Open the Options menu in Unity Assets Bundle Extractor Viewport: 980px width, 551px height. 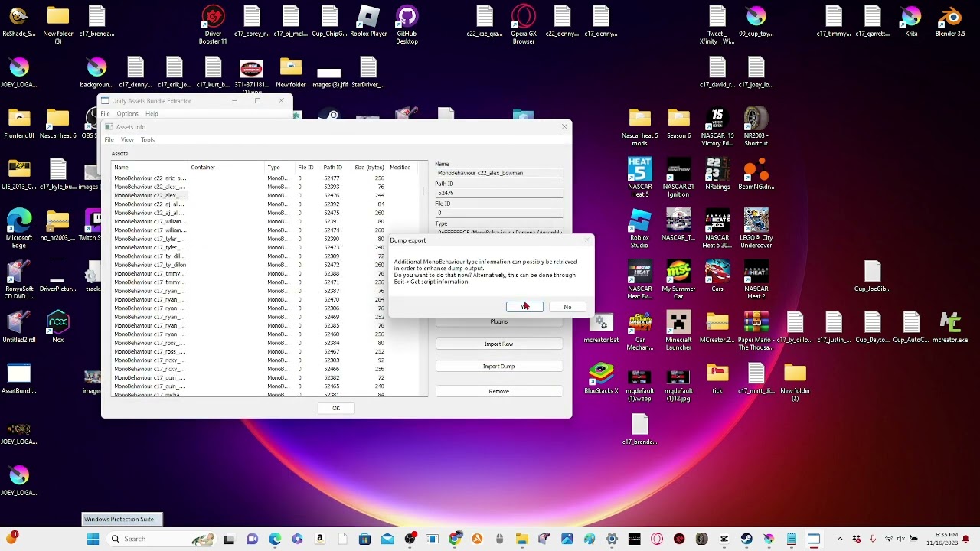(x=127, y=114)
